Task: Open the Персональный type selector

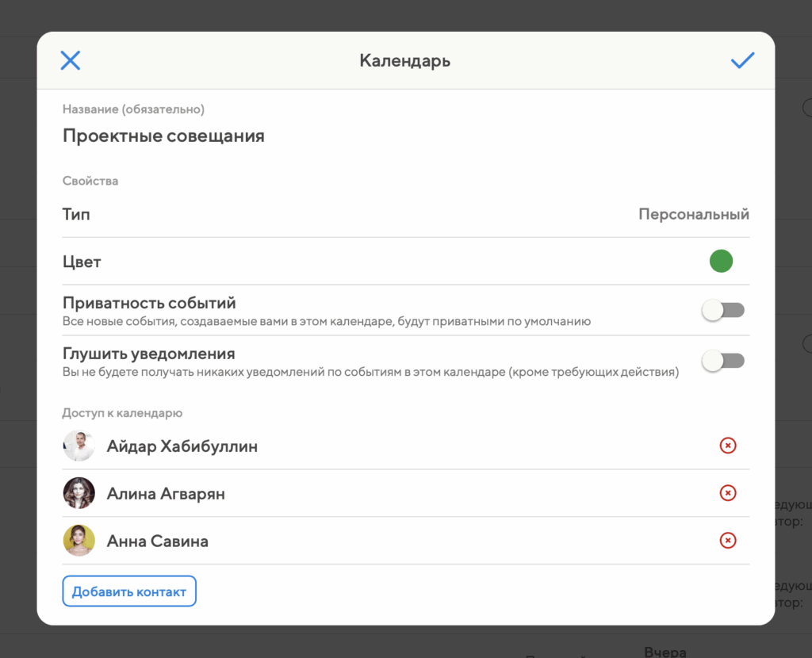Action: coord(693,214)
